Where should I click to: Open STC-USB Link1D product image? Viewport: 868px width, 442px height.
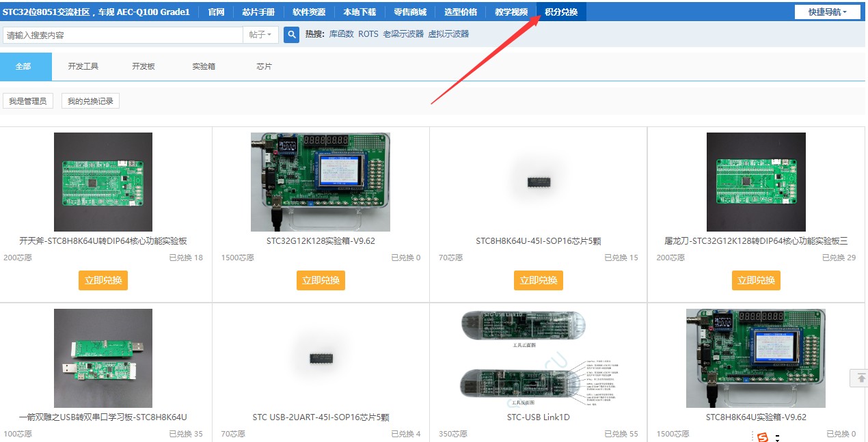click(539, 358)
